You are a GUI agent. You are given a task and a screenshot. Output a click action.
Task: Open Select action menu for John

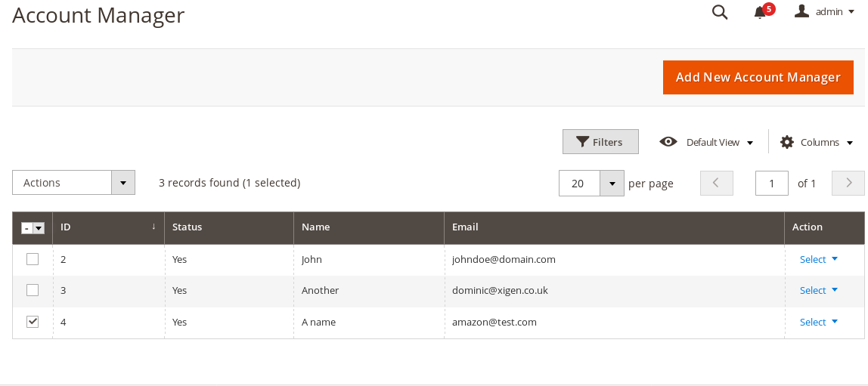(819, 259)
